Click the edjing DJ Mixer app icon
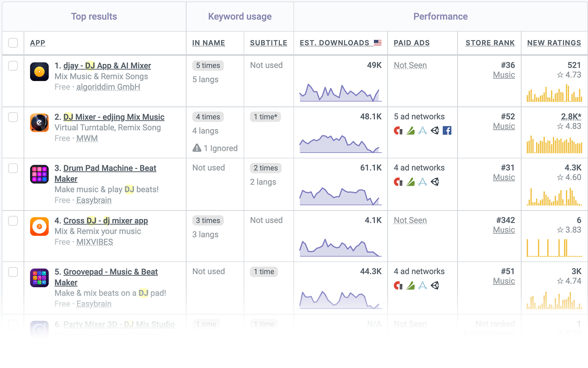This screenshot has width=588, height=368. pos(39,123)
